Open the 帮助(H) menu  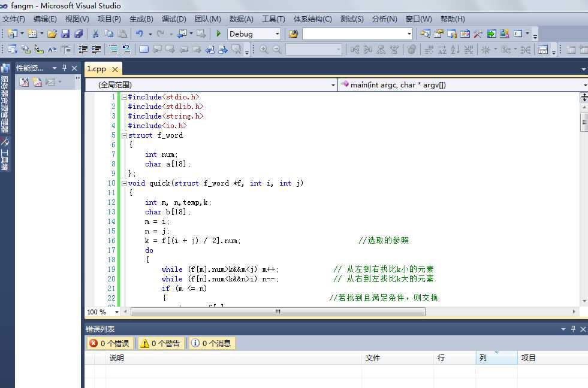coord(453,19)
